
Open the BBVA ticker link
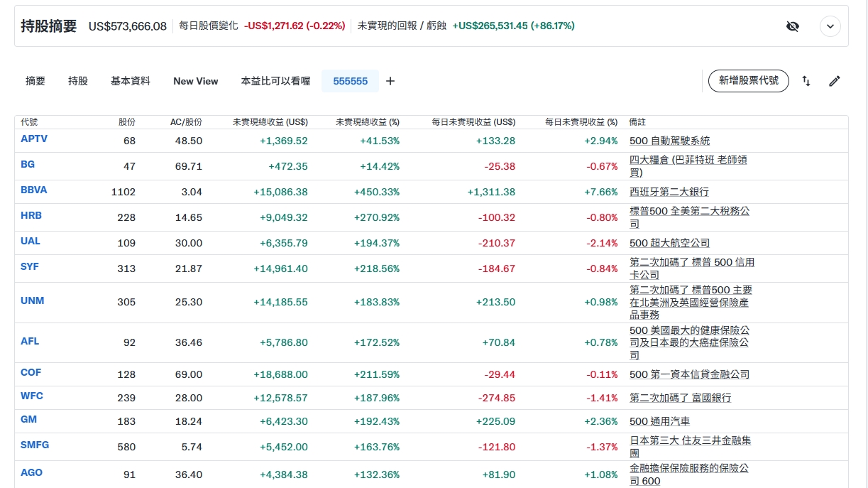click(x=34, y=190)
